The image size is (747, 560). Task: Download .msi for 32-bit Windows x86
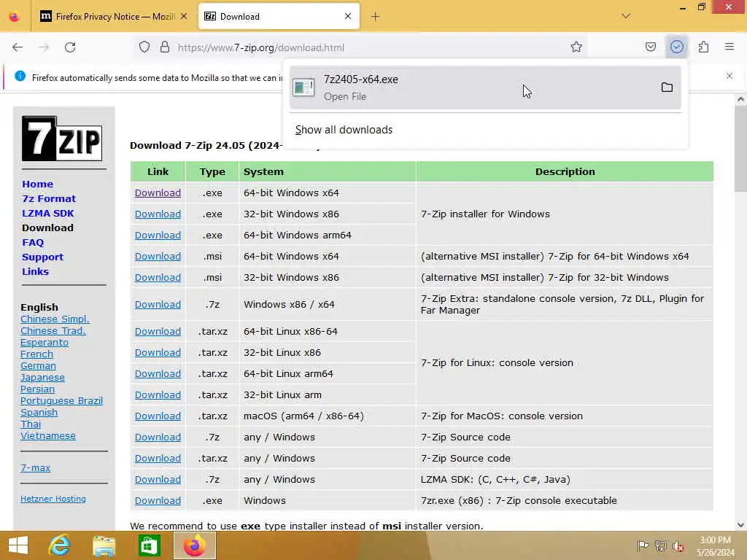158,278
